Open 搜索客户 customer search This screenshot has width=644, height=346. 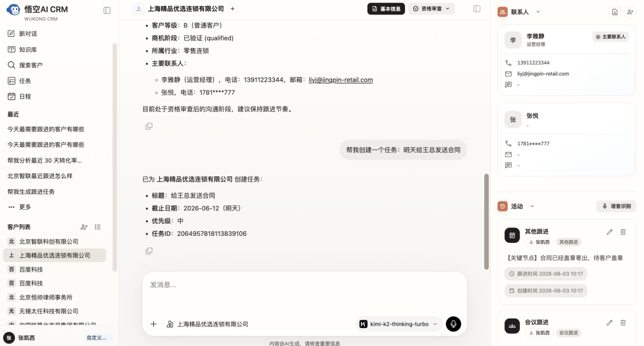(25, 65)
